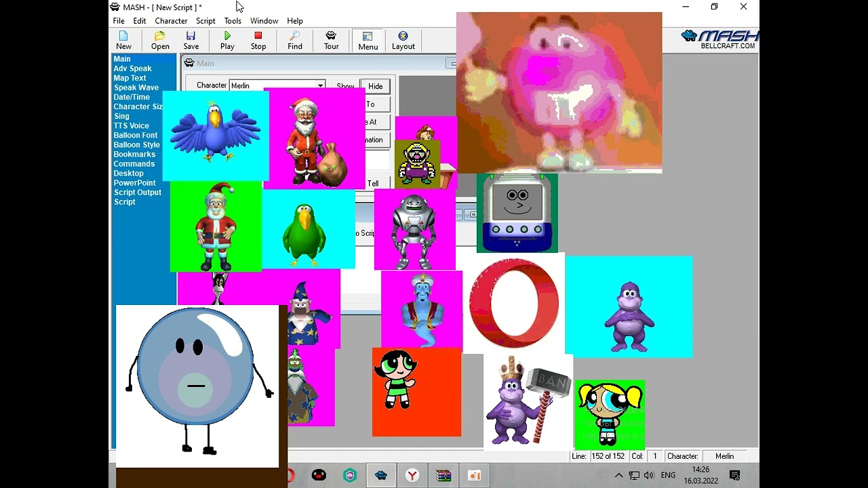This screenshot has width=868, height=488.
Task: Open the Help menu
Action: point(295,21)
